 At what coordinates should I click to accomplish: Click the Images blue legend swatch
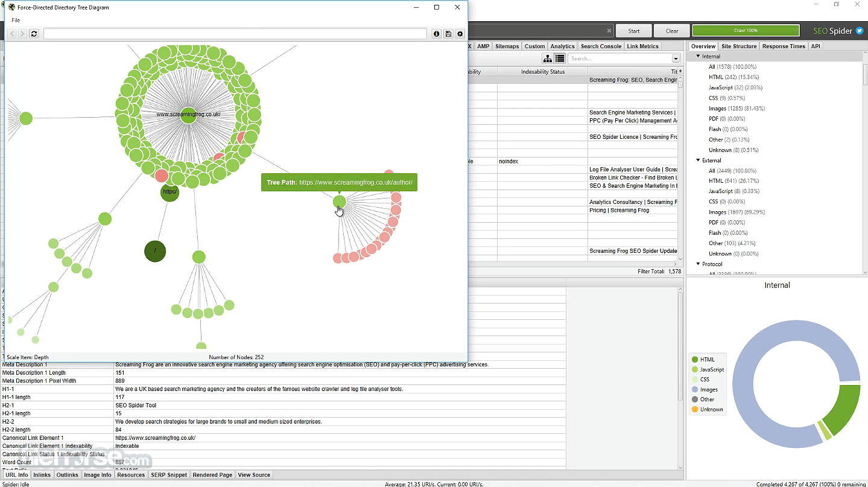point(695,390)
